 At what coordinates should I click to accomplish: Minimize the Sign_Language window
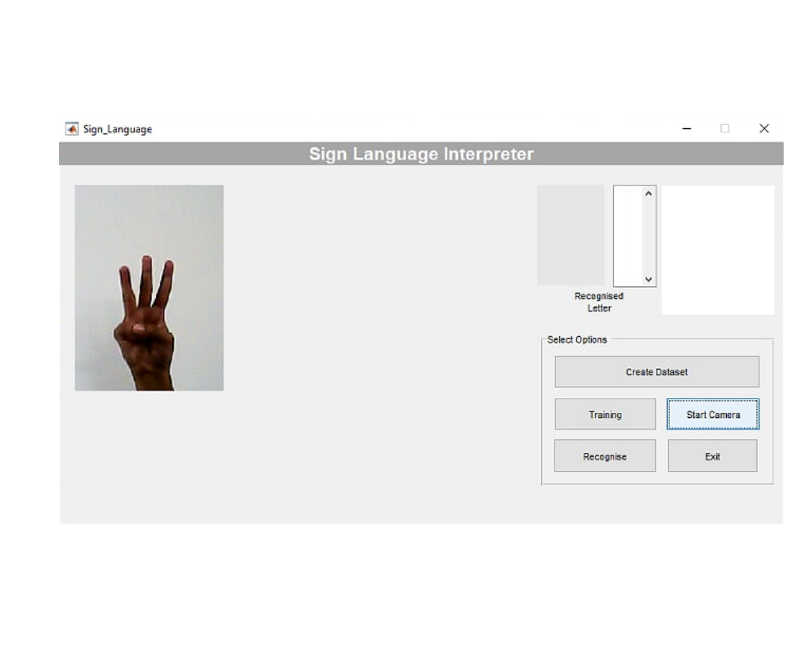point(686,129)
